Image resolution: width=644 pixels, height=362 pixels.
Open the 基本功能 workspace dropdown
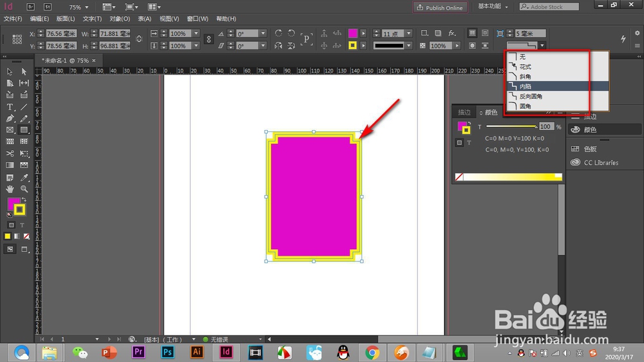pyautogui.click(x=493, y=6)
